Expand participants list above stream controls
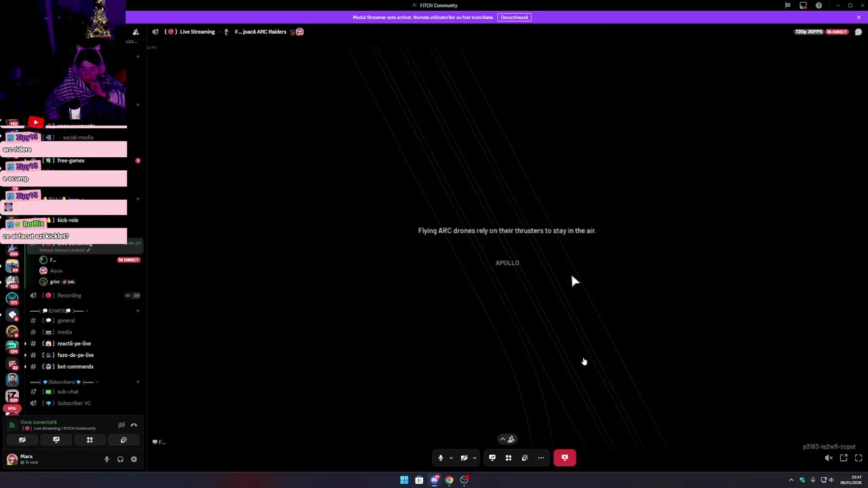 point(507,439)
